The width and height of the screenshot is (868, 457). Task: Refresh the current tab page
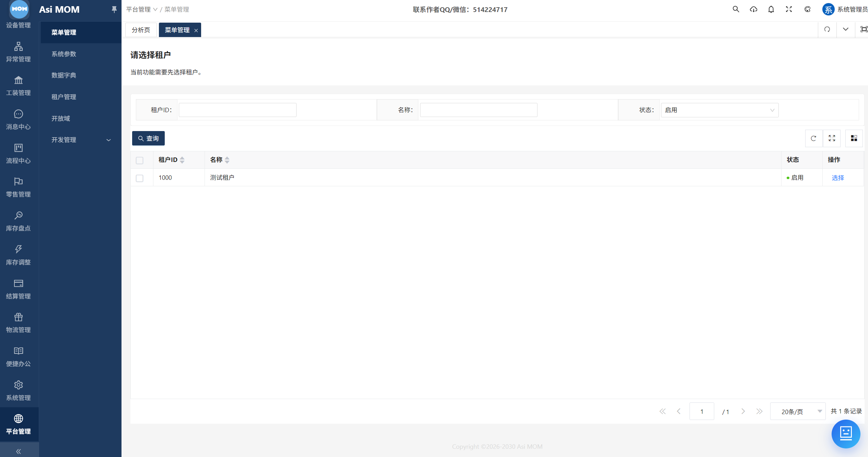click(x=827, y=30)
